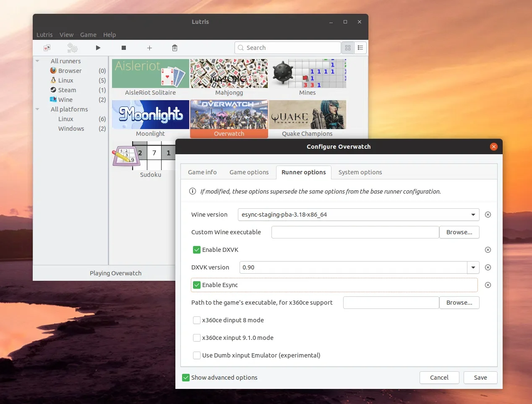Switch to list view layout
532x404 pixels.
pyautogui.click(x=360, y=48)
